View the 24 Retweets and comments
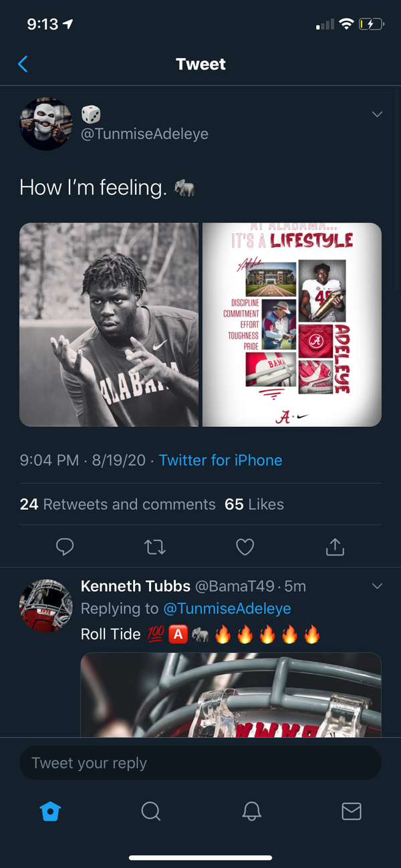This screenshot has height=868, width=401. [118, 504]
